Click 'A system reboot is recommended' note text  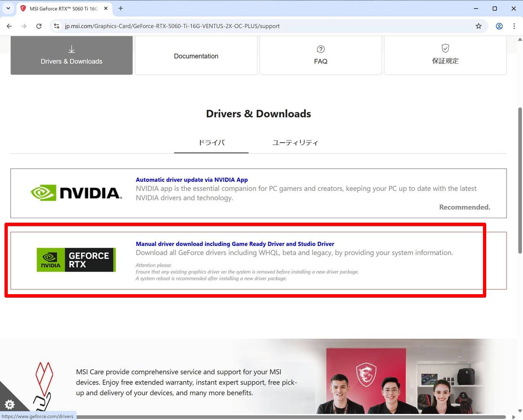point(211,278)
